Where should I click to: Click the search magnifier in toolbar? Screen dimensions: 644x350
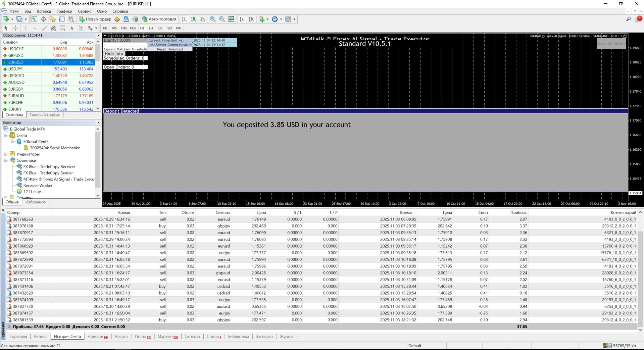tap(628, 19)
